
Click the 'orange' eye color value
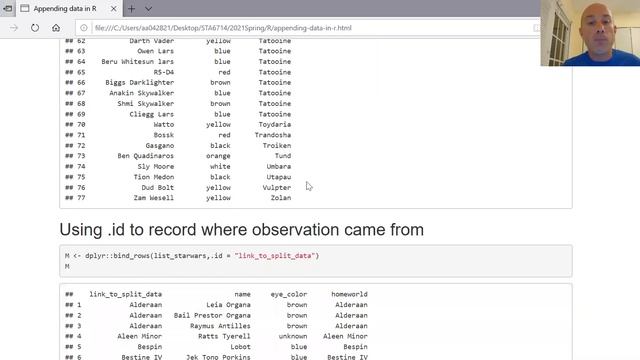coord(218,156)
